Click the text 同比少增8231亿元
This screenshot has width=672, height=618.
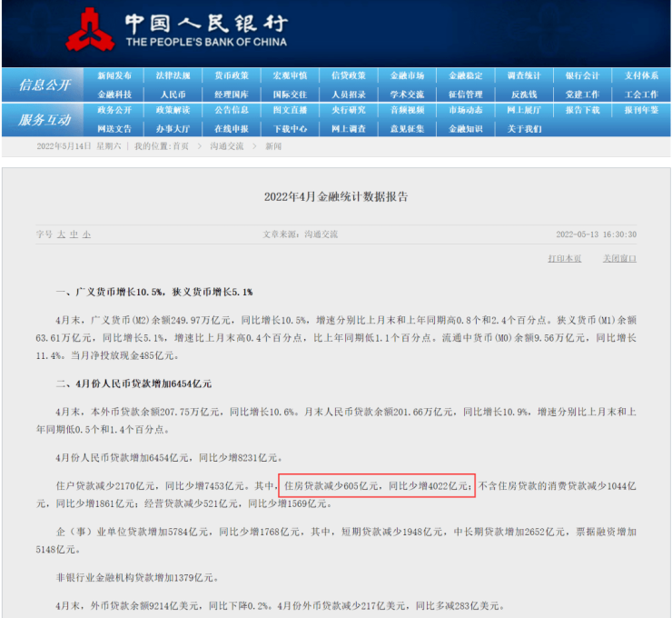tap(238, 458)
